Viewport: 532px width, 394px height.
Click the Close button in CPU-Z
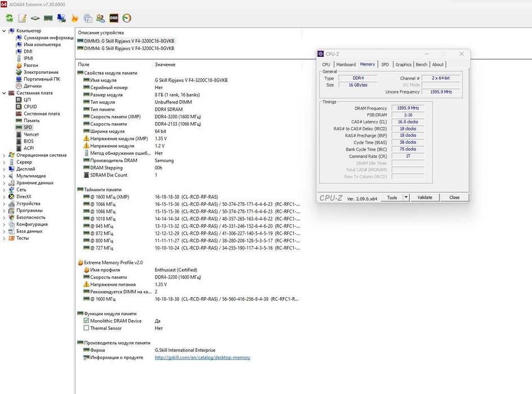tap(454, 198)
